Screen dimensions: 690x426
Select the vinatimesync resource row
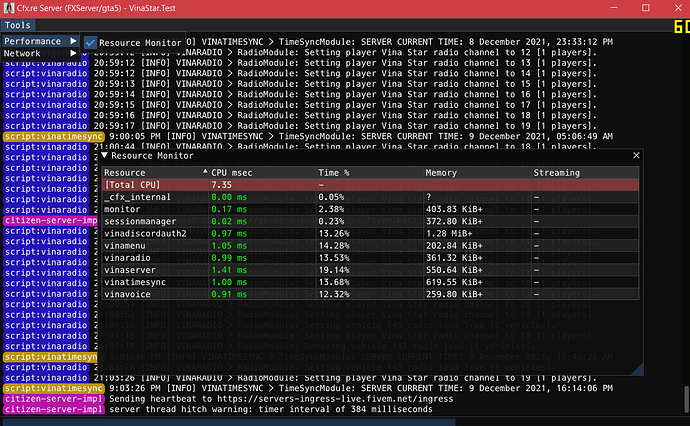tap(370, 282)
